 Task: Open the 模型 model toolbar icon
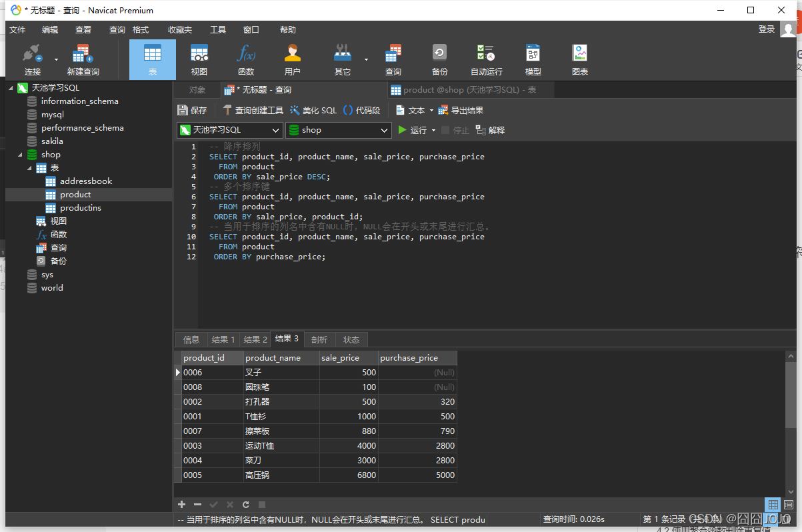pos(533,59)
